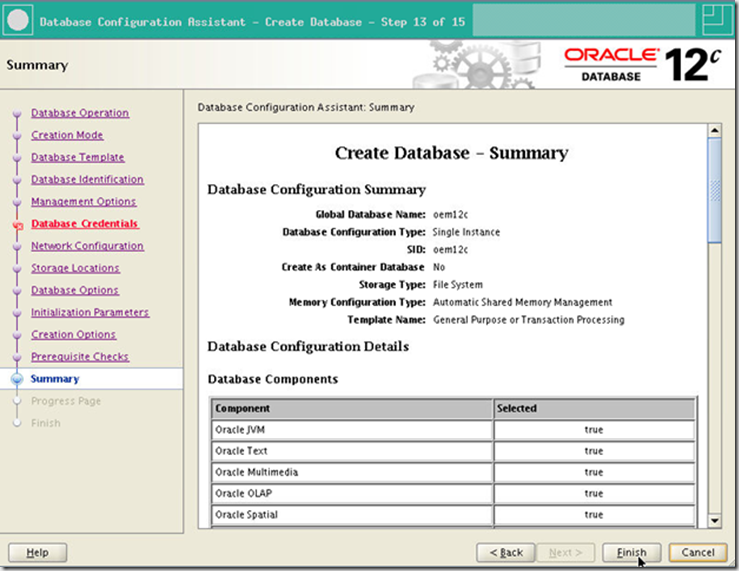
Task: Click the Component column header
Action: point(352,408)
